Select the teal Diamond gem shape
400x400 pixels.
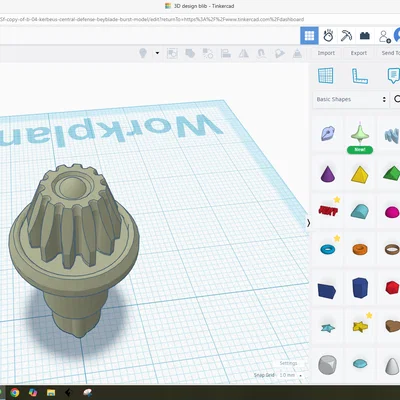360,363
